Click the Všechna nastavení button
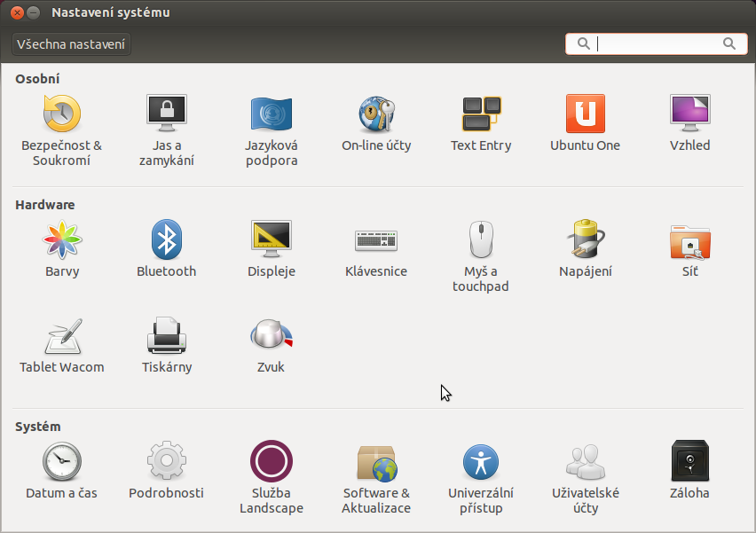This screenshot has height=533, width=756. pos(71,44)
